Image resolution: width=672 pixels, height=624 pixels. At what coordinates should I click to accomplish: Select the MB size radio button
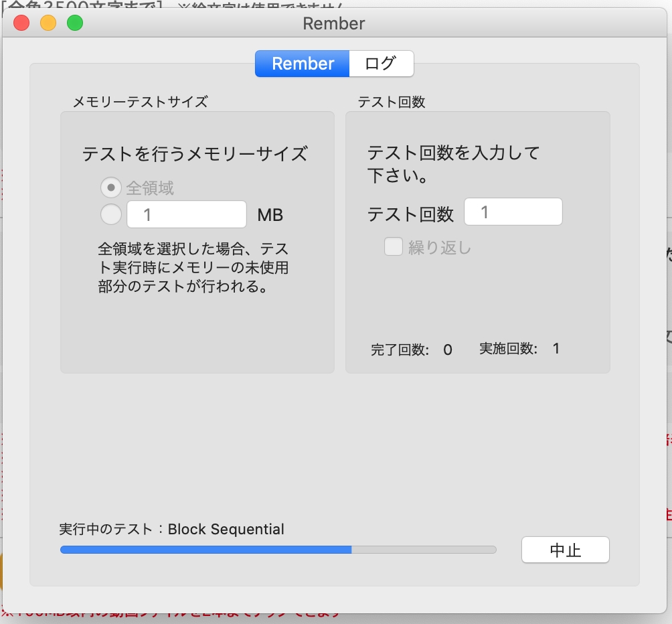click(x=111, y=214)
